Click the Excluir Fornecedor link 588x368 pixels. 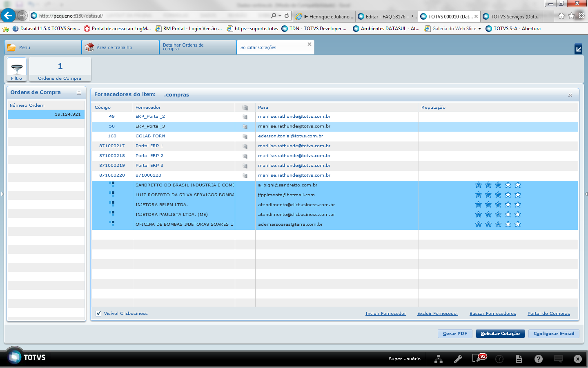(x=438, y=314)
